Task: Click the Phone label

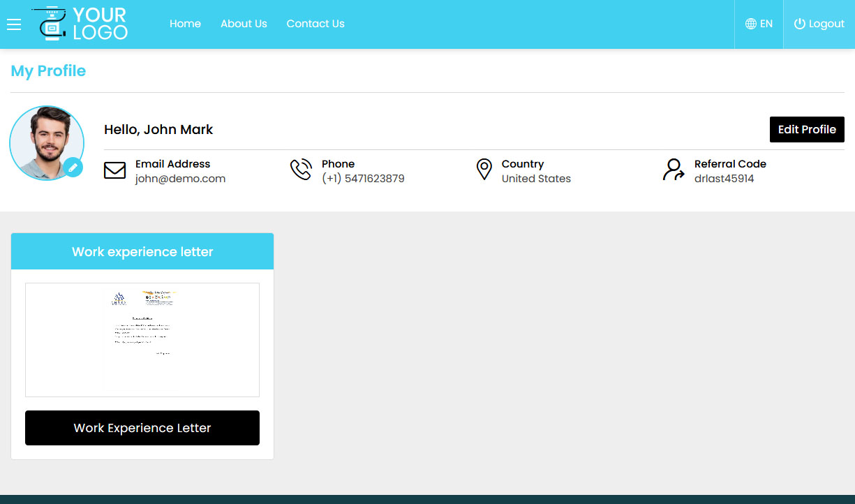Action: tap(338, 164)
